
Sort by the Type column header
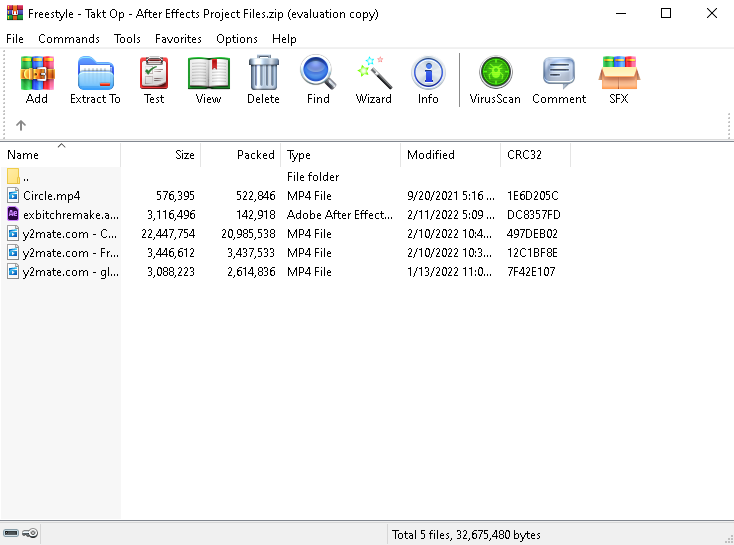coord(341,155)
